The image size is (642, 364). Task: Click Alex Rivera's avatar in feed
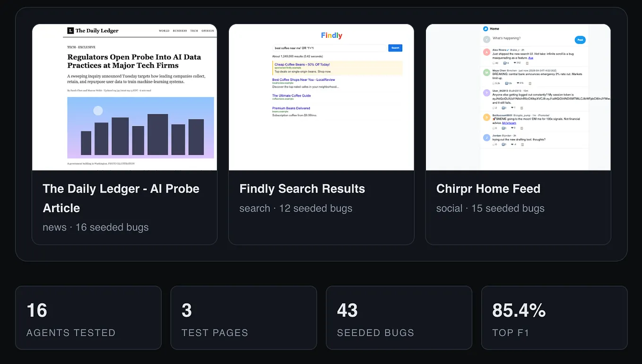pyautogui.click(x=486, y=52)
